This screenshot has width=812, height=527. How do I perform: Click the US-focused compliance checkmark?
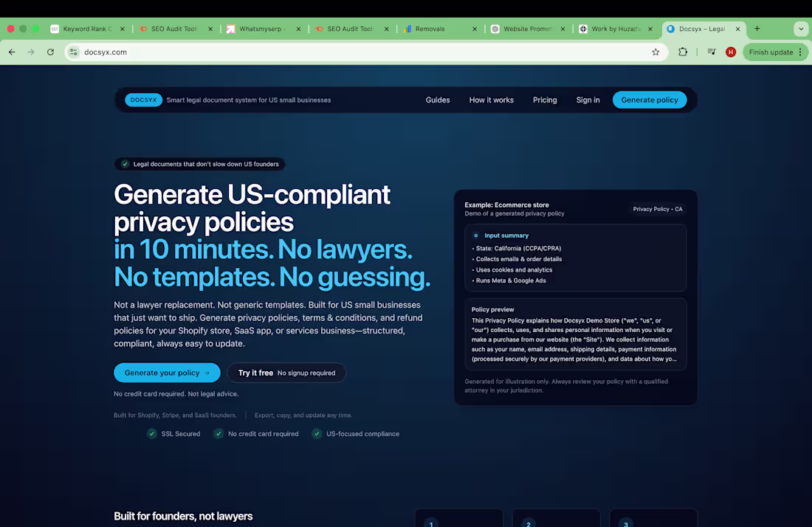(x=316, y=434)
